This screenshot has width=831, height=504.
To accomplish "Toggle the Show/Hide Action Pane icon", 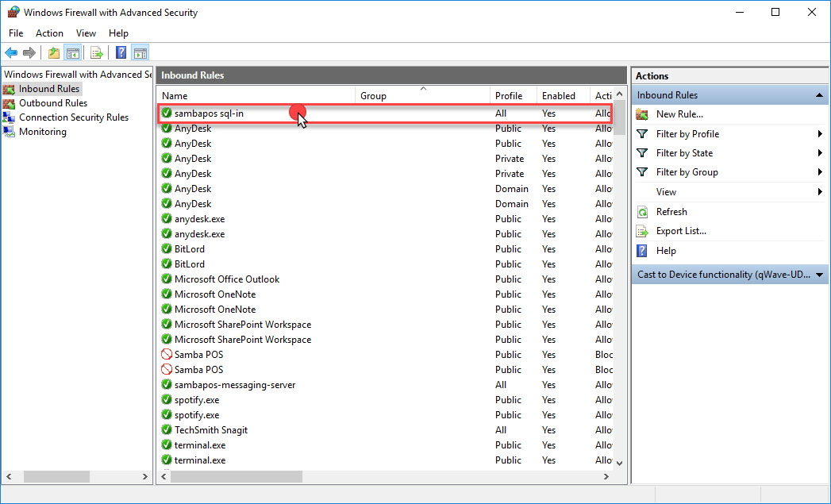I will [140, 53].
